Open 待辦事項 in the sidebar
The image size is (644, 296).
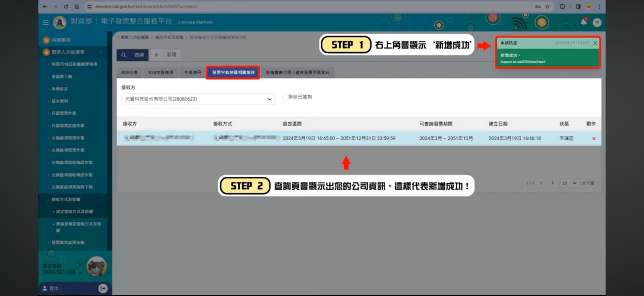(61, 40)
